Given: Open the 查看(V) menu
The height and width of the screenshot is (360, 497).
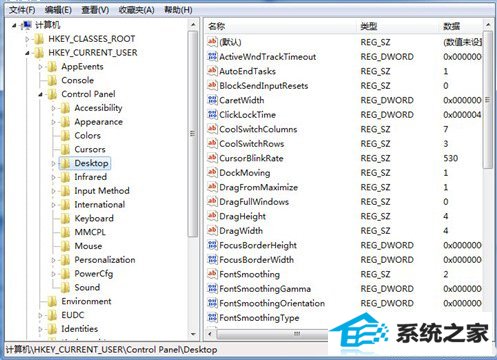Looking at the screenshot, I should (x=95, y=10).
